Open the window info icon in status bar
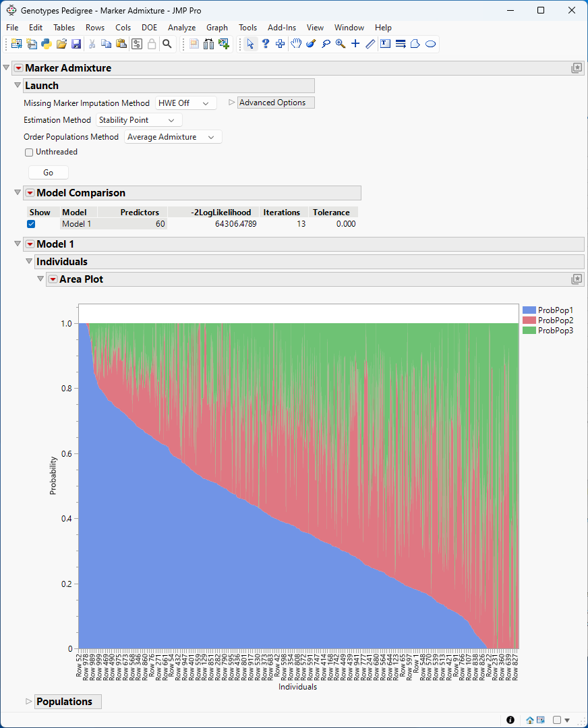This screenshot has width=588, height=728. point(510,720)
